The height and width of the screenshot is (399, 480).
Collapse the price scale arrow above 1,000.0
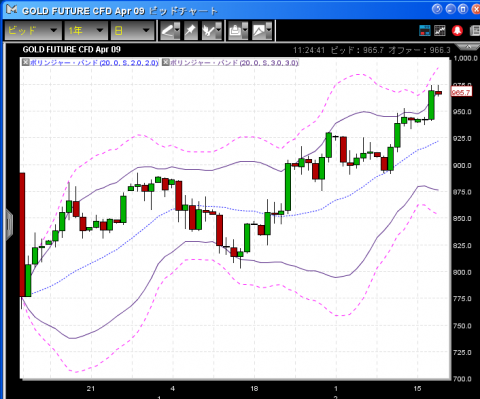click(x=468, y=46)
